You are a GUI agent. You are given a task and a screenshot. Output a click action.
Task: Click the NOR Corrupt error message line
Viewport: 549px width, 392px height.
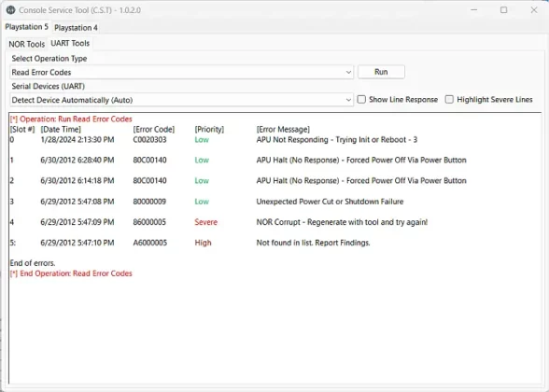(x=342, y=222)
